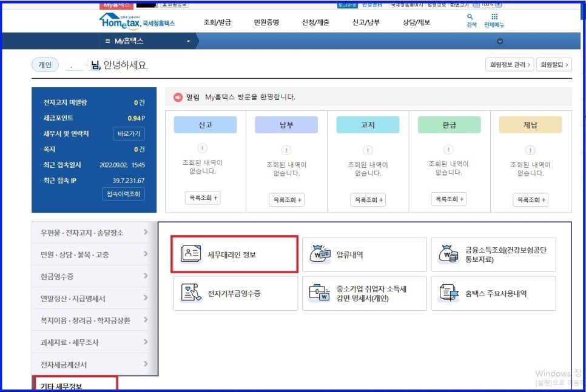Open the 세무대리인 정보 link
This screenshot has height=392, width=586.
click(235, 254)
